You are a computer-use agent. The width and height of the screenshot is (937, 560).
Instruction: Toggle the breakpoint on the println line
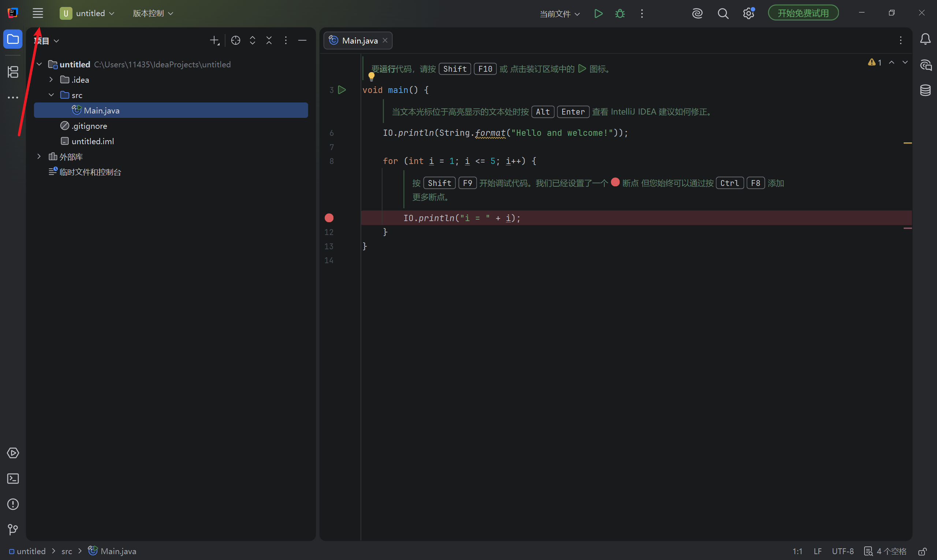(329, 218)
